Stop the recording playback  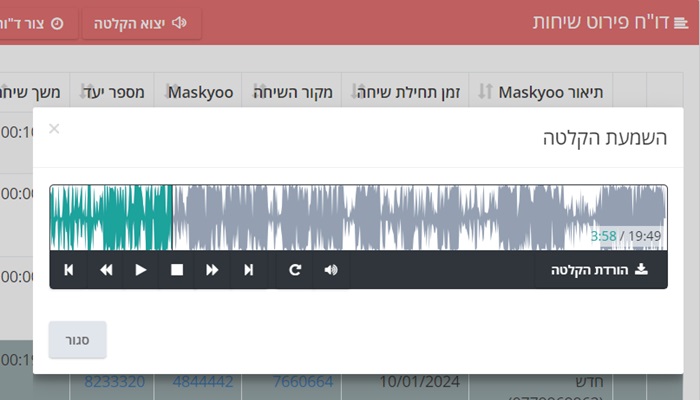[x=177, y=270]
